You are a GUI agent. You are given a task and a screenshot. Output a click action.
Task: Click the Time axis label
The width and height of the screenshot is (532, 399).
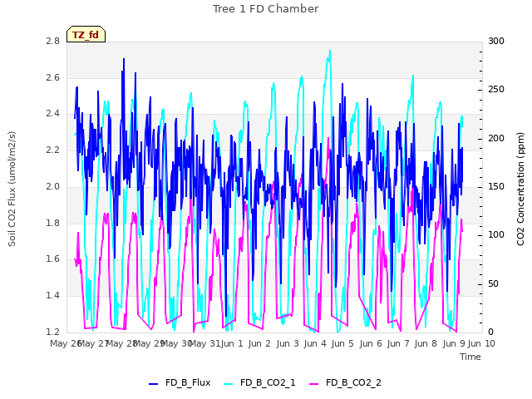tap(470, 357)
